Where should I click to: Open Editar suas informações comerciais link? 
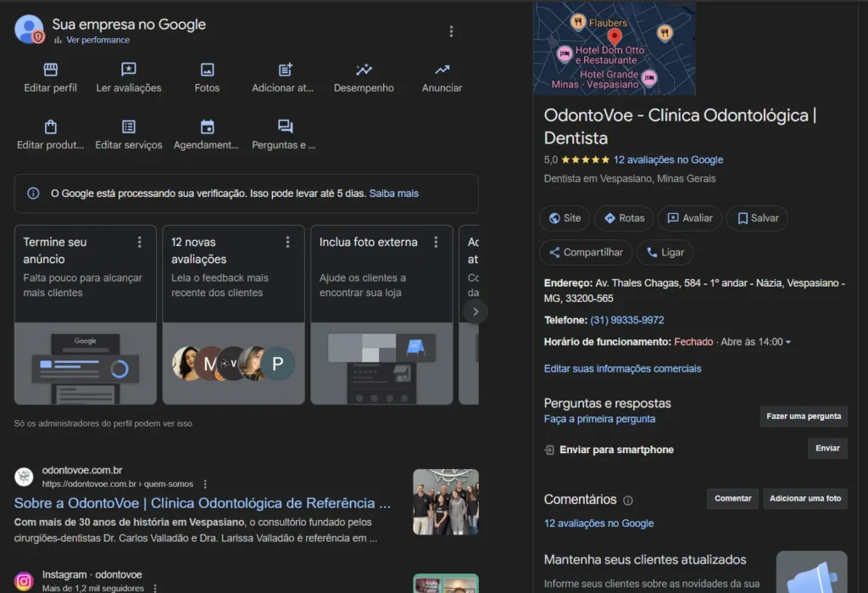point(622,369)
